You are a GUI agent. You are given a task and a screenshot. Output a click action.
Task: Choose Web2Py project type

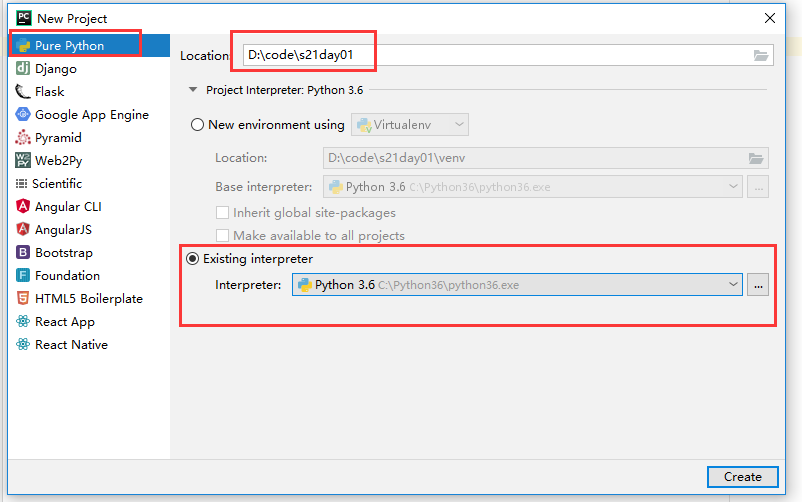[x=89, y=161]
